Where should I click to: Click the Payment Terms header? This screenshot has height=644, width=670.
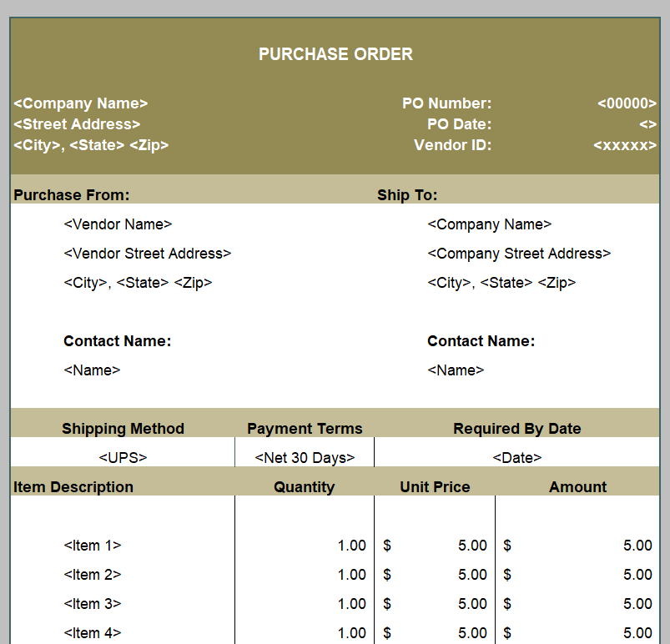[x=305, y=429]
